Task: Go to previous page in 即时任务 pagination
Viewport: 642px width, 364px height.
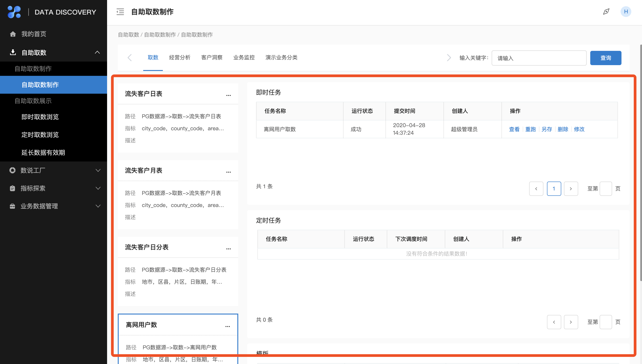Action: point(536,188)
